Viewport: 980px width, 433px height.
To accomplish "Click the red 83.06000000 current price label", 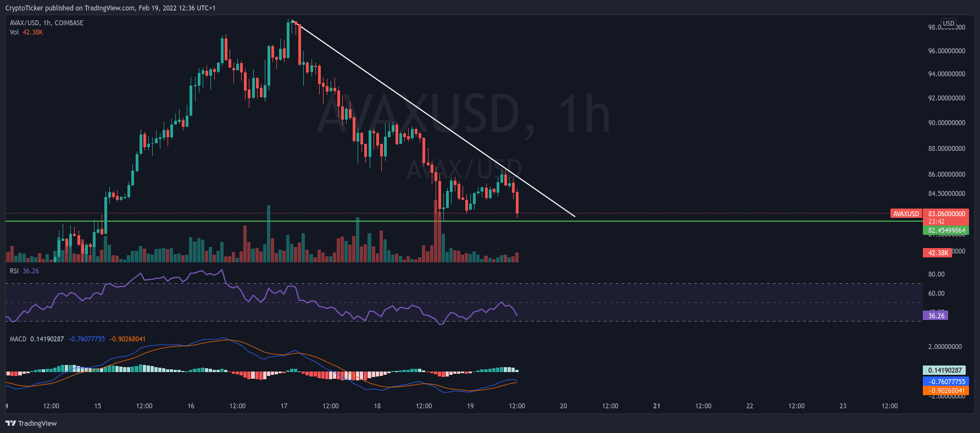I will (946, 214).
